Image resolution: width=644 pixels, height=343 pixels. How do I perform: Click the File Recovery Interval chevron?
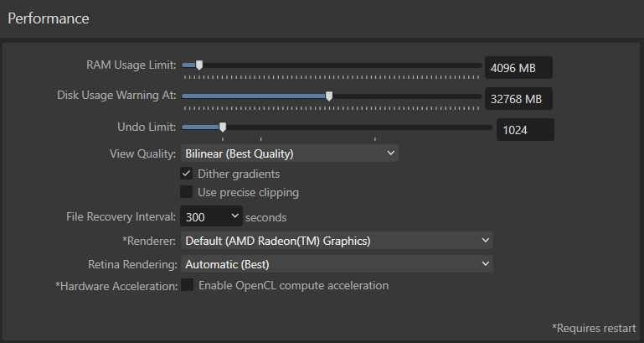point(234,216)
